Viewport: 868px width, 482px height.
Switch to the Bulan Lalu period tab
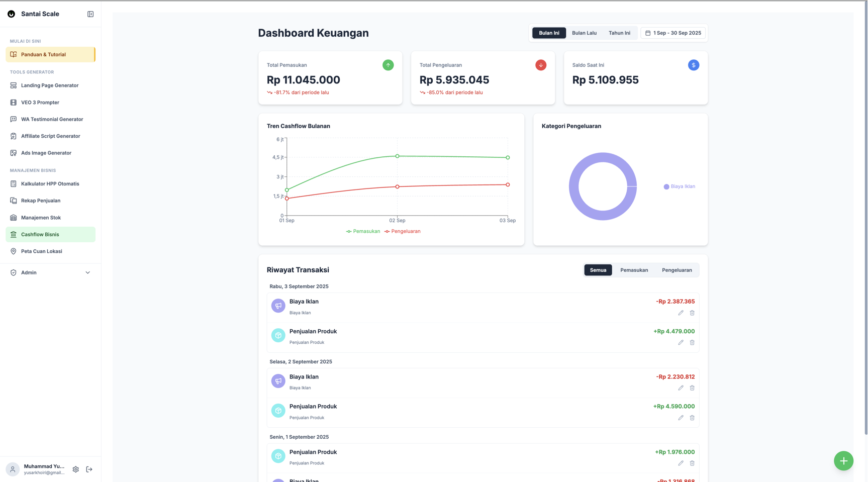coord(584,33)
